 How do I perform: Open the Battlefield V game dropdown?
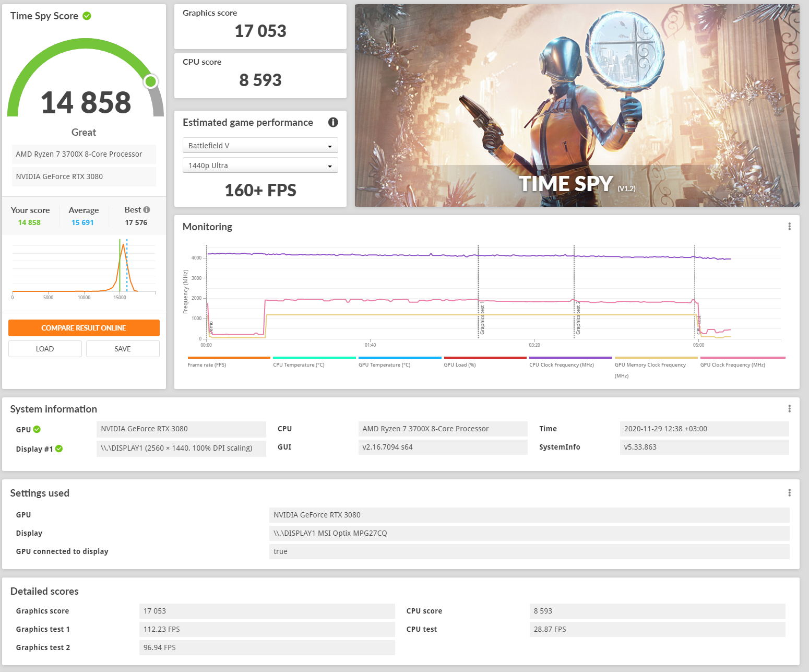(x=260, y=146)
